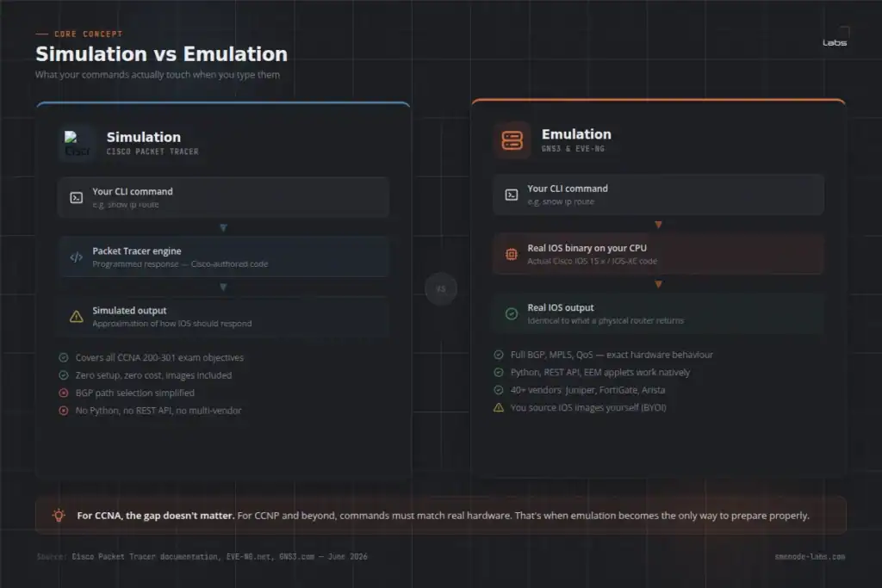Click the text Python, REST API, EEM applets work natively
This screenshot has height=588, width=882.
point(599,372)
